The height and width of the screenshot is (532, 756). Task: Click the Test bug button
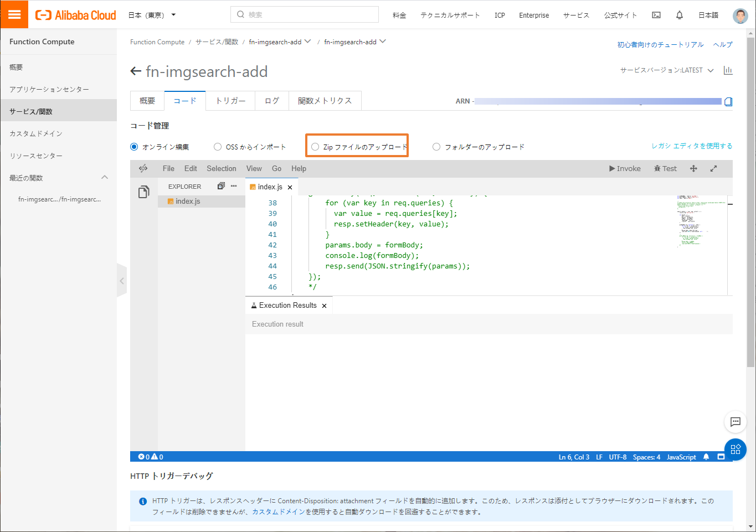(x=665, y=168)
